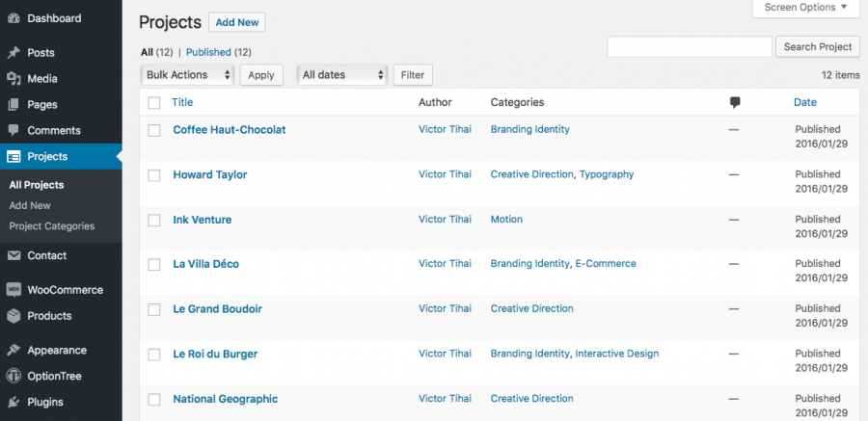868x421 pixels.
Task: Open the Howard Taylor project link
Action: 210,174
